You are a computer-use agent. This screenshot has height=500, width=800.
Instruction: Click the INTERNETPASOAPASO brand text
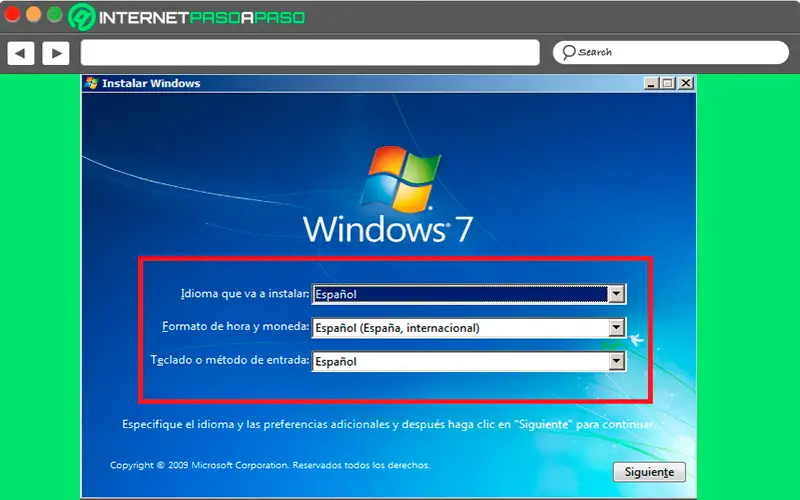coord(202,18)
